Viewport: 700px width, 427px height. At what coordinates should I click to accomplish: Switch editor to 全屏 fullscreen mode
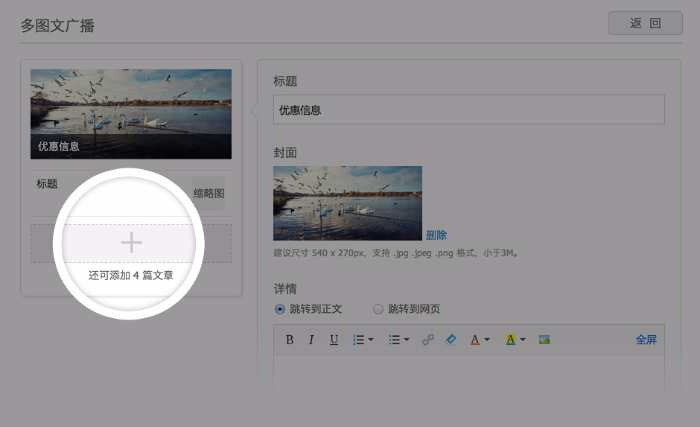pos(646,340)
